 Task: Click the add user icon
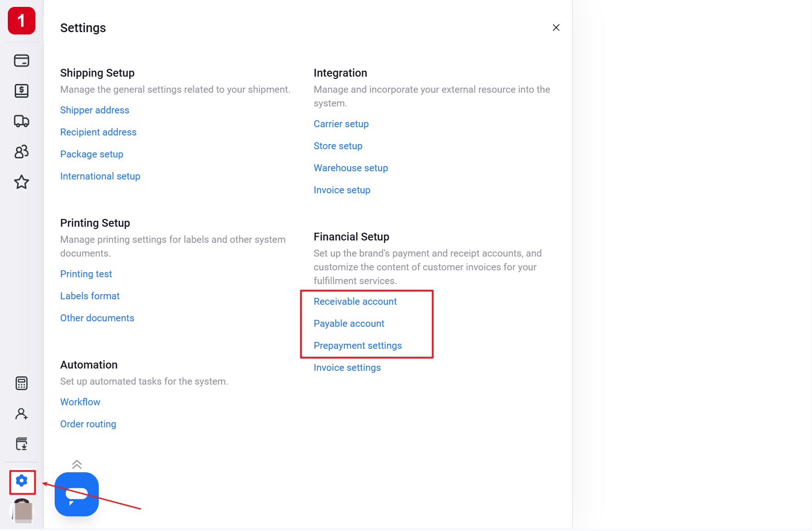pos(22,414)
